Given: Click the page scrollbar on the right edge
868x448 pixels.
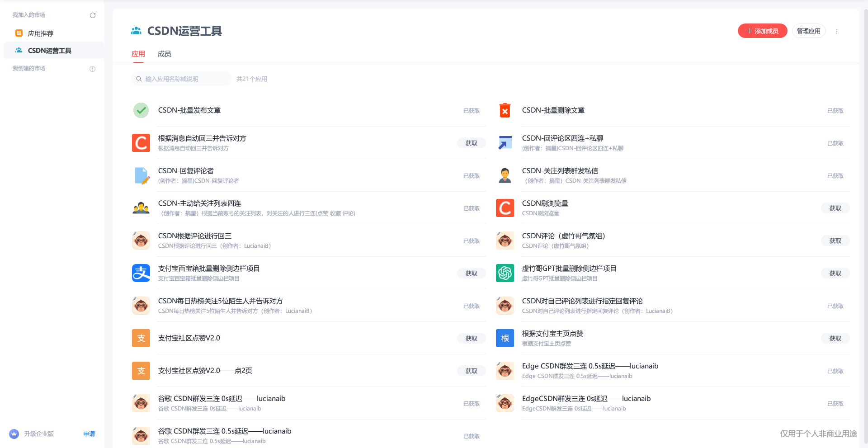Looking at the screenshot, I should (866, 226).
